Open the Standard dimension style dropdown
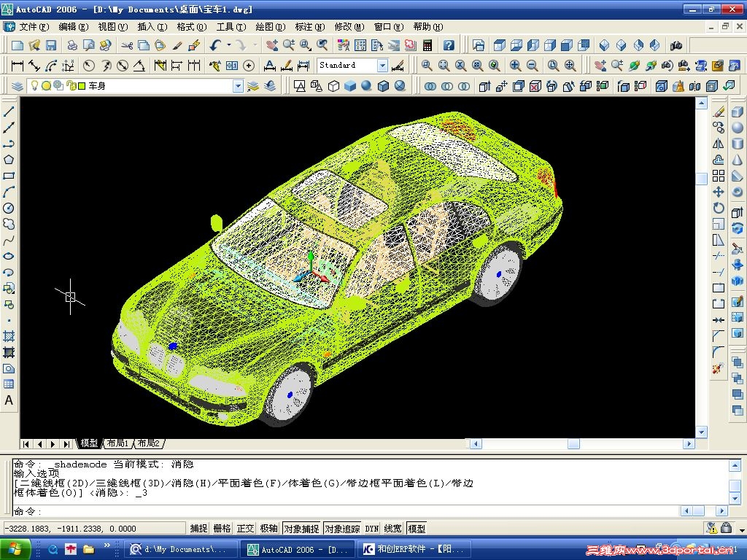The height and width of the screenshot is (560, 747). point(382,65)
